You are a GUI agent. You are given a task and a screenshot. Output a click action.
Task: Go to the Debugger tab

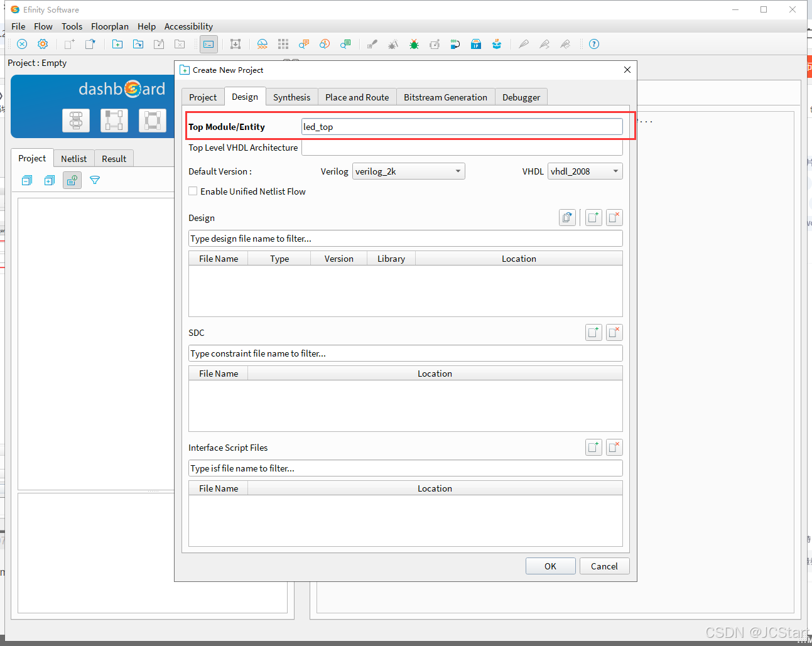point(521,97)
